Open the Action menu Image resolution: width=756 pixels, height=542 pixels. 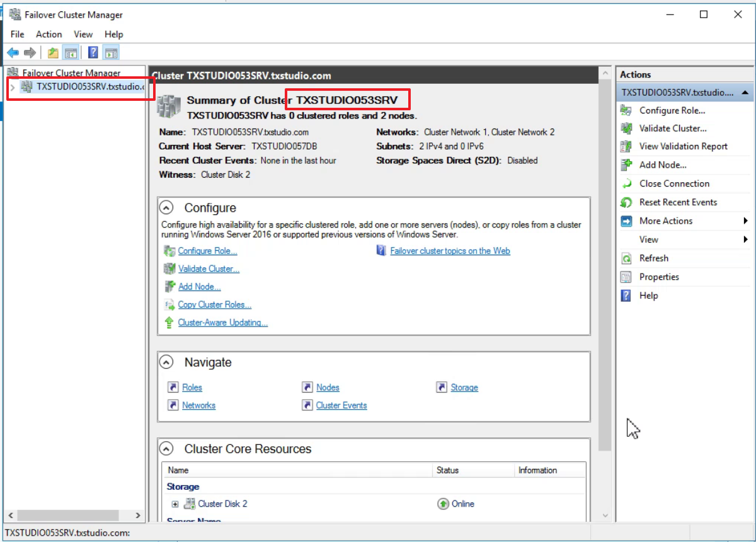[x=49, y=34]
